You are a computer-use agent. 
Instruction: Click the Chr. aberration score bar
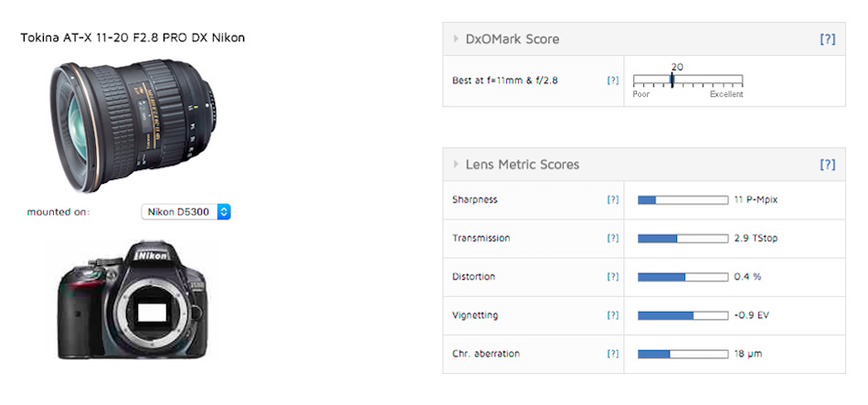(683, 354)
